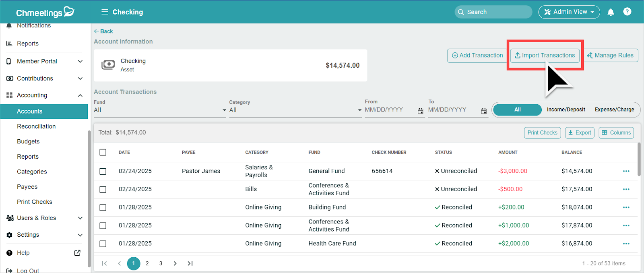Screen dimensions: 644x273
Task: Toggle the hamburger menu icon
Action: pos(105,12)
